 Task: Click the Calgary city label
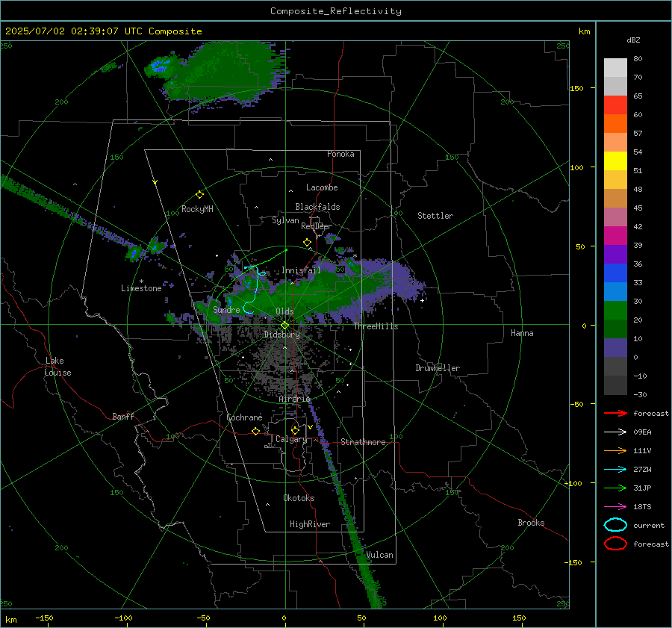pyautogui.click(x=291, y=439)
